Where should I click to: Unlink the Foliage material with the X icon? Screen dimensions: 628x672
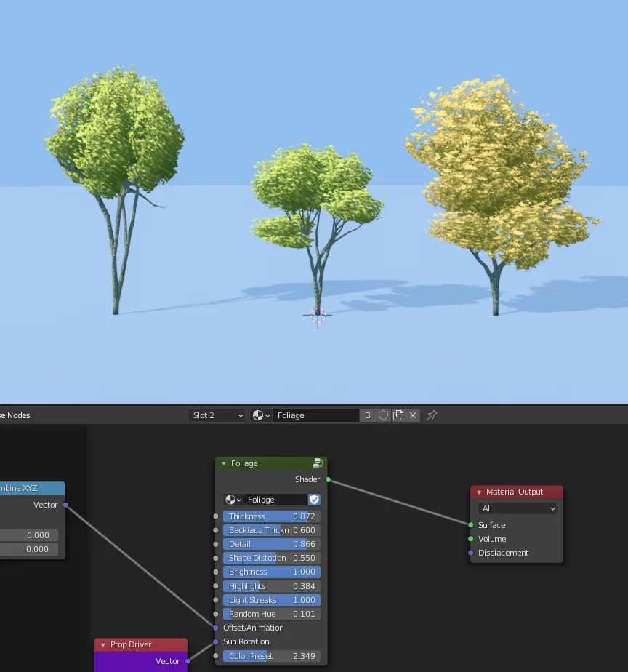click(x=413, y=415)
